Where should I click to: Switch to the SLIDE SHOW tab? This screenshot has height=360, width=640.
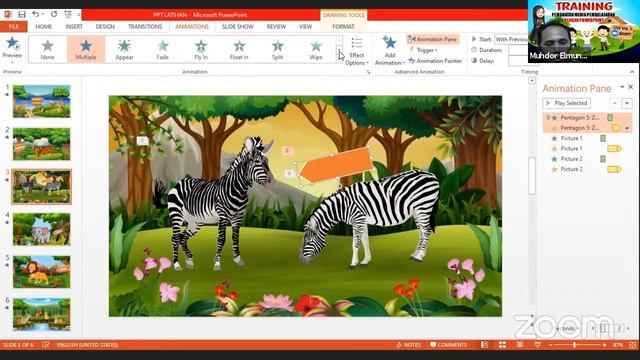point(238,27)
